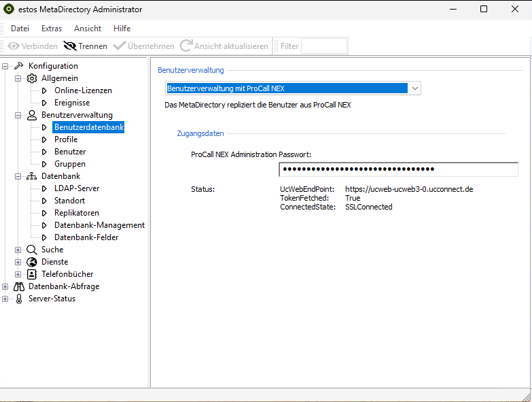
Task: Click the Suche magnifier icon
Action: 32,250
